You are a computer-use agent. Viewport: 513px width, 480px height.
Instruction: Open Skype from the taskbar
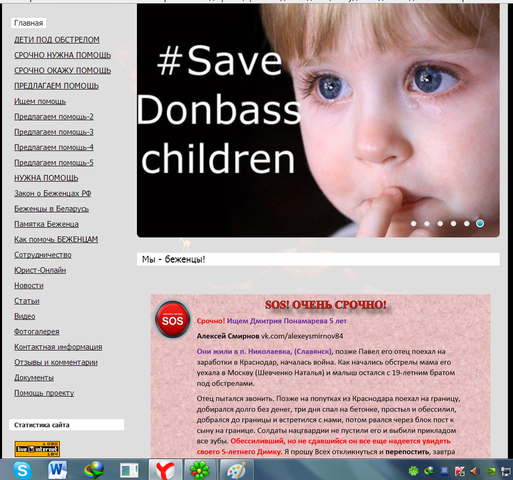[22, 470]
